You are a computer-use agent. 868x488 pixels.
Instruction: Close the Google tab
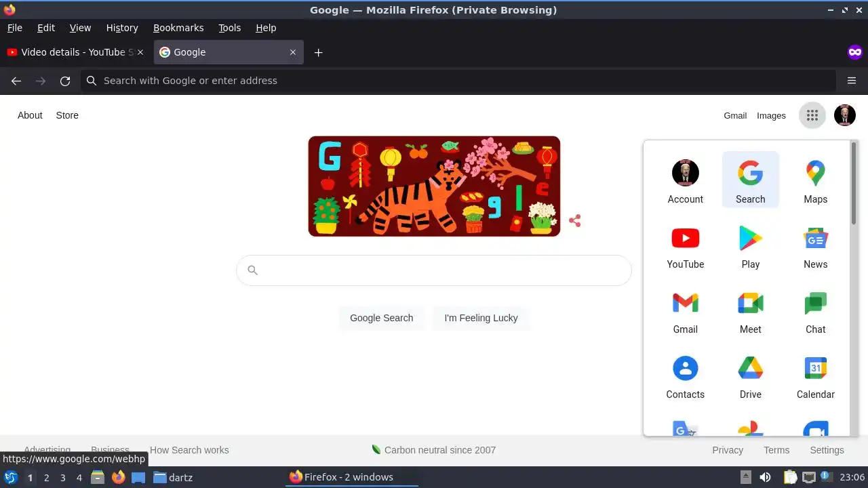coord(293,52)
